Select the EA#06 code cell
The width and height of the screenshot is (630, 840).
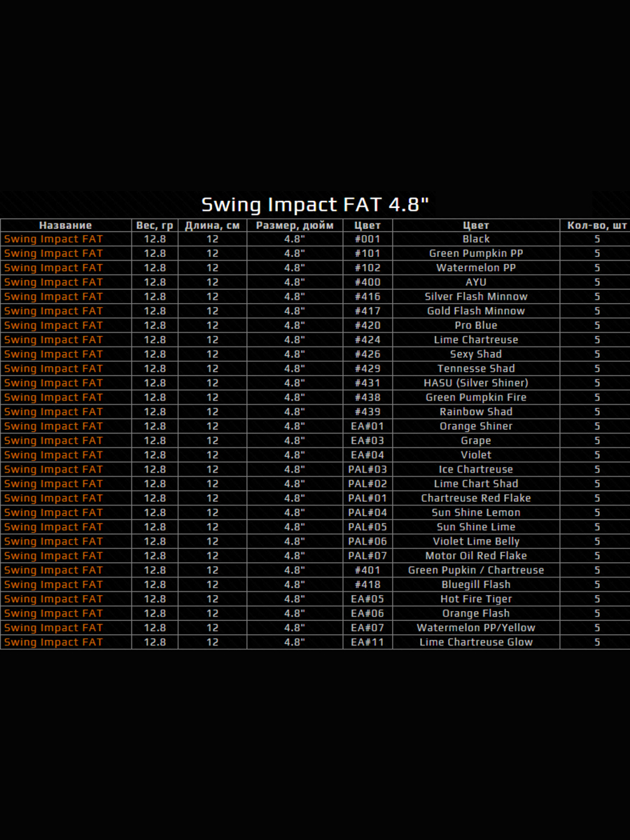(x=367, y=613)
